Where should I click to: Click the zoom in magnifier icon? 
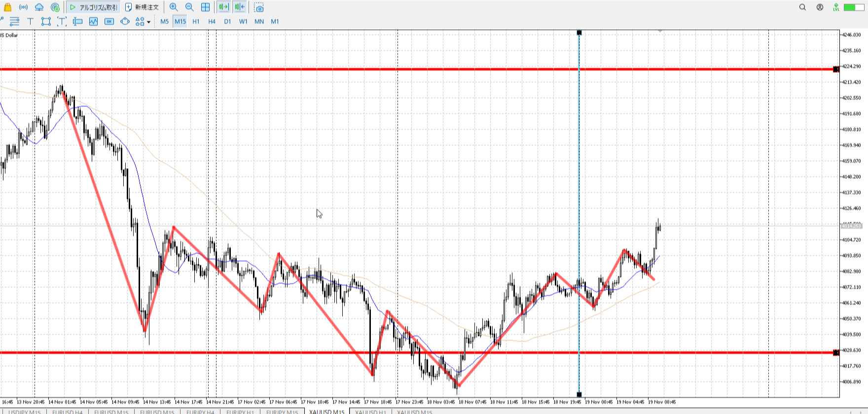[174, 7]
